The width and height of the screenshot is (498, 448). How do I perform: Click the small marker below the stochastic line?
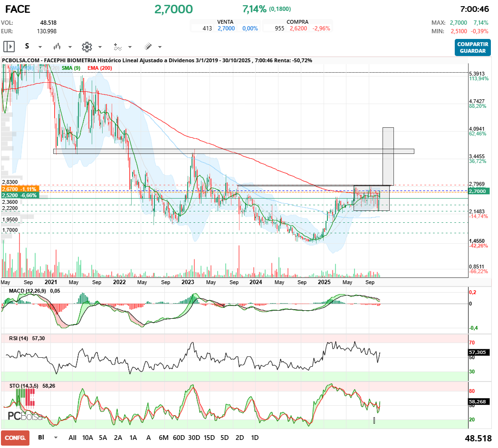[x=374, y=420]
